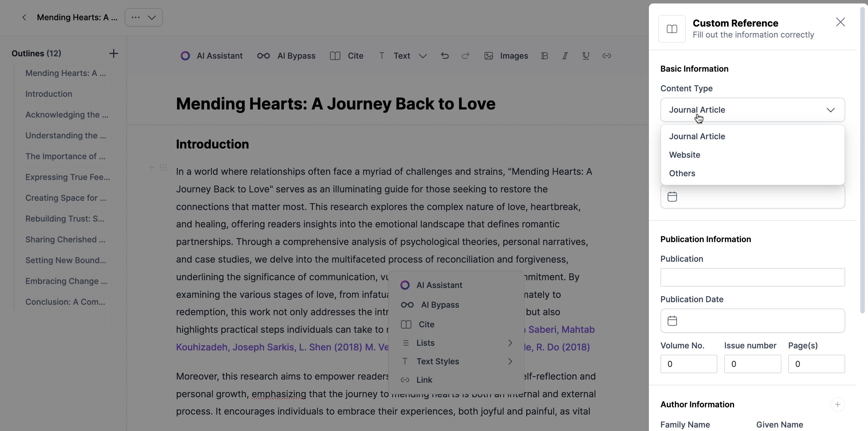Open 'Rebuilding Trust: S...' outline item
868x431 pixels.
pyautogui.click(x=65, y=219)
